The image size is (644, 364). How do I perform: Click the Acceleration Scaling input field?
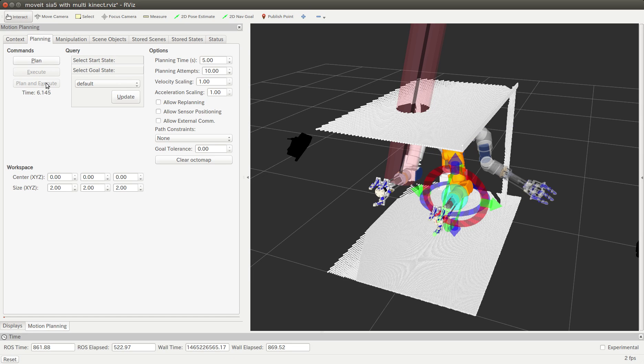pos(217,92)
